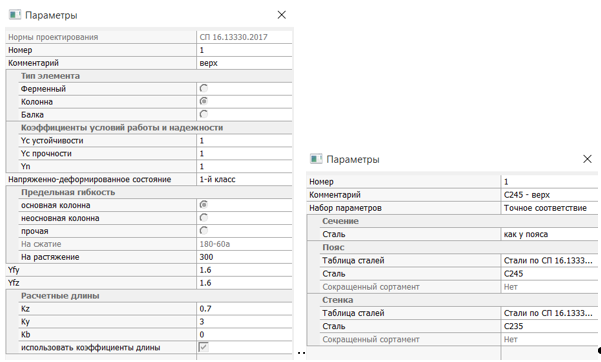601x362 pixels.
Task: Open Пояс steel C245 dropdown
Action: click(549, 273)
